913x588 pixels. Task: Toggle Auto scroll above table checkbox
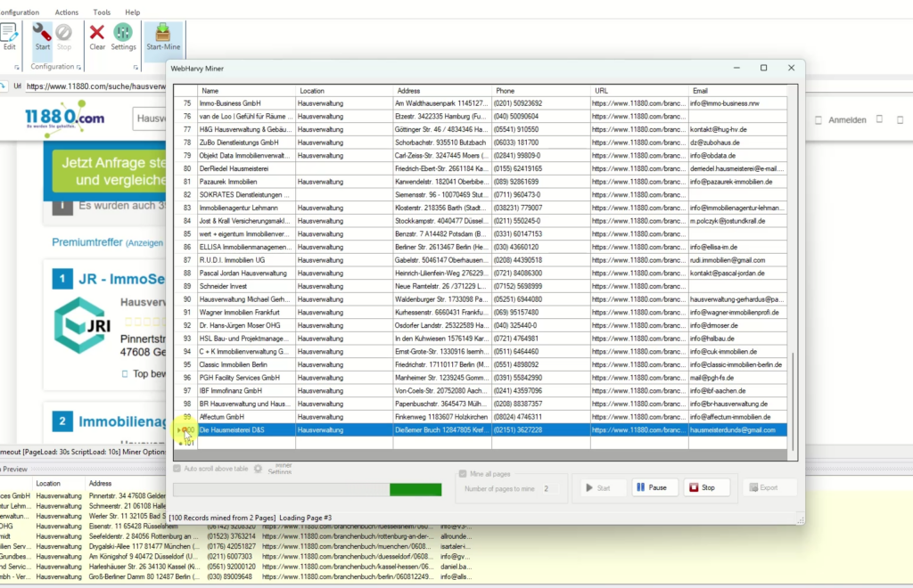click(177, 469)
